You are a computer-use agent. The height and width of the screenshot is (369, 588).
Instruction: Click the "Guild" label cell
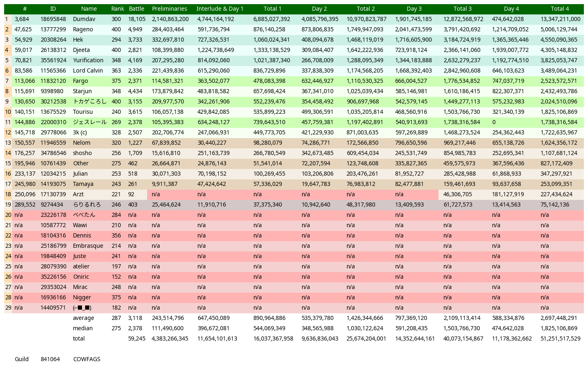(x=21, y=359)
